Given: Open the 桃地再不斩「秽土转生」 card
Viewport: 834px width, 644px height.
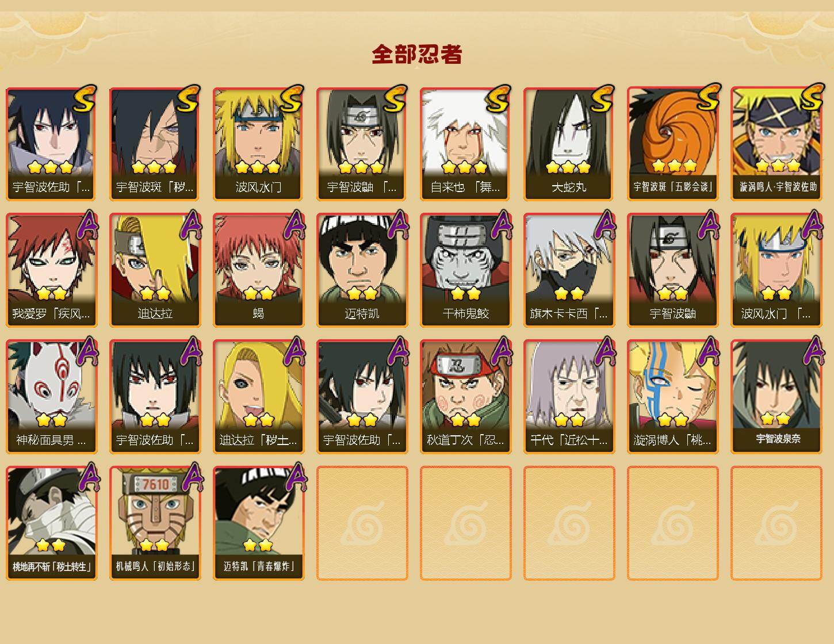Looking at the screenshot, I should tap(51, 523).
